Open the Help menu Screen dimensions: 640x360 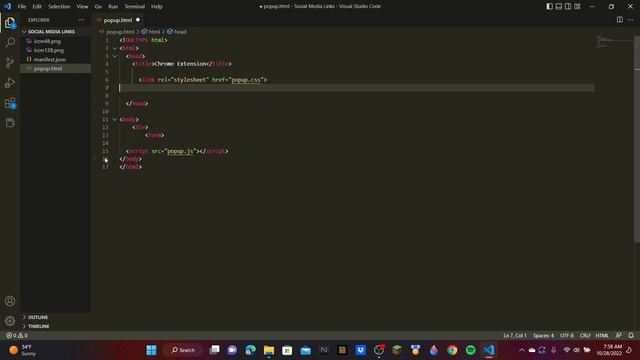(156, 7)
